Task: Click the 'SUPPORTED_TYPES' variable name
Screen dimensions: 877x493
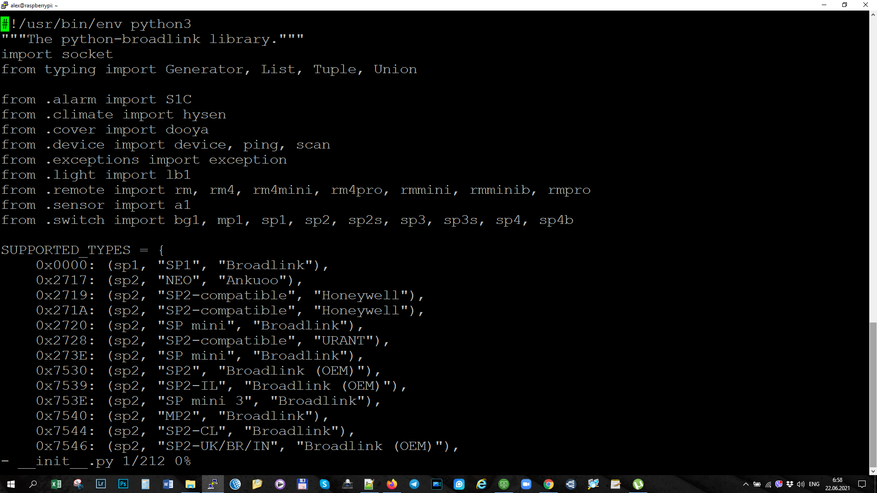Action: coord(66,250)
